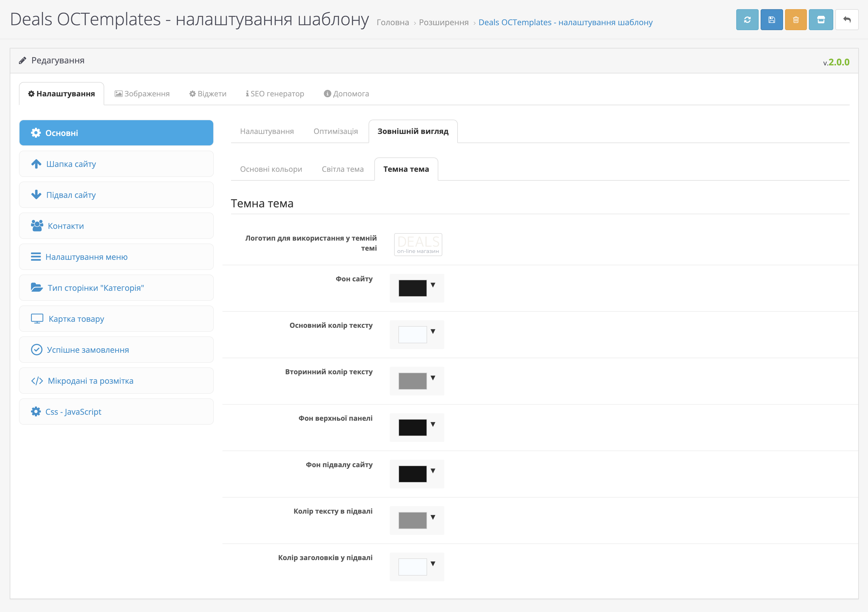Expand Основний колір тексту color dropdown arrow
The height and width of the screenshot is (612, 868).
click(x=433, y=332)
